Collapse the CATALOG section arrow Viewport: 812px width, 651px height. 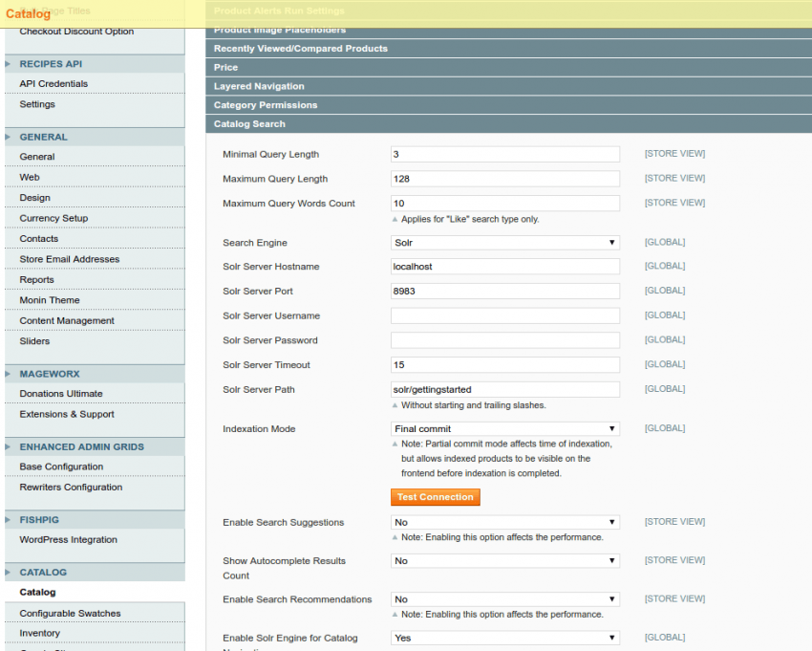click(x=8, y=573)
